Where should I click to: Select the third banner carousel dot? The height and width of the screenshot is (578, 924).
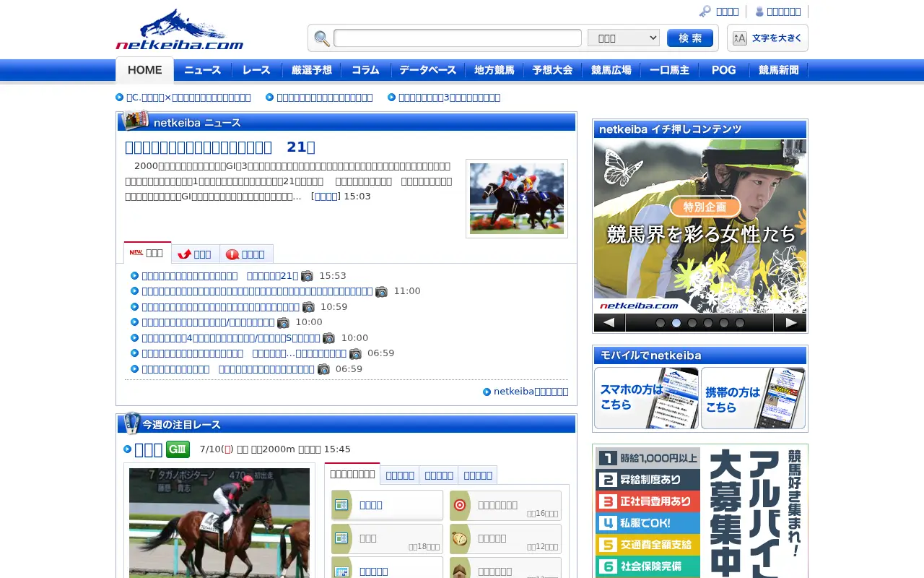click(692, 323)
